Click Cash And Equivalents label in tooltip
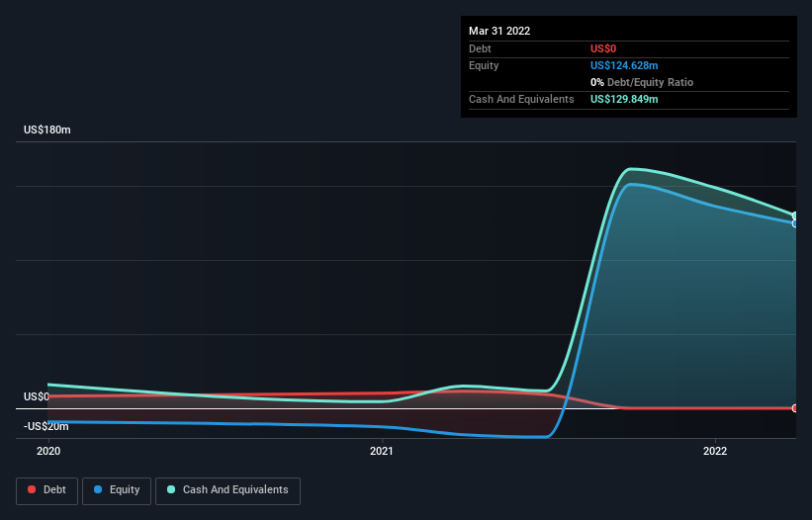The width and height of the screenshot is (812, 520). point(521,99)
